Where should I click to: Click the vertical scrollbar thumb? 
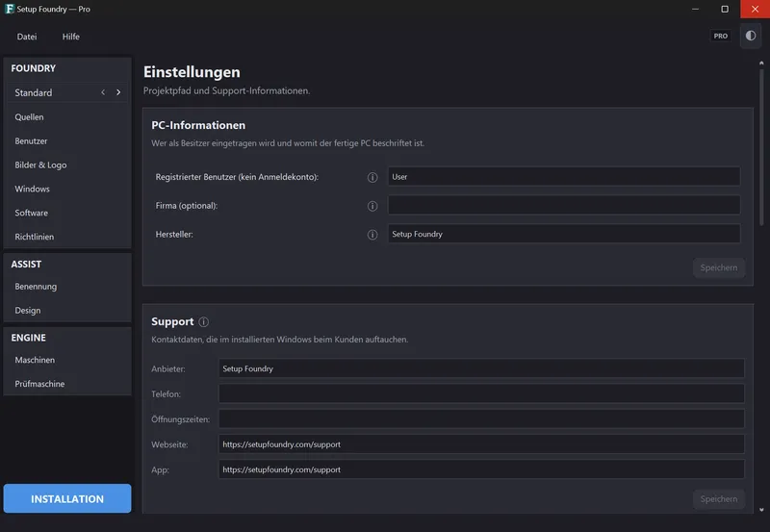click(761, 147)
